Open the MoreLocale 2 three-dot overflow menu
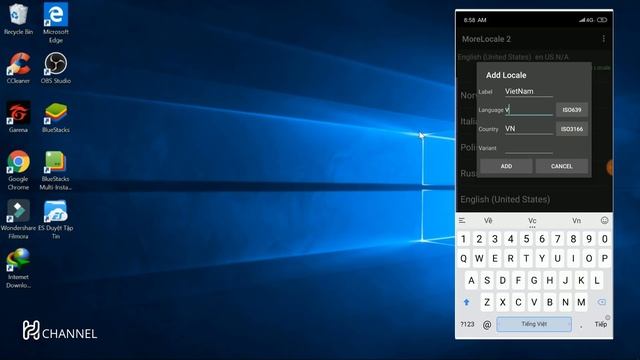Viewport: 640px width, 360px height. pyautogui.click(x=604, y=39)
